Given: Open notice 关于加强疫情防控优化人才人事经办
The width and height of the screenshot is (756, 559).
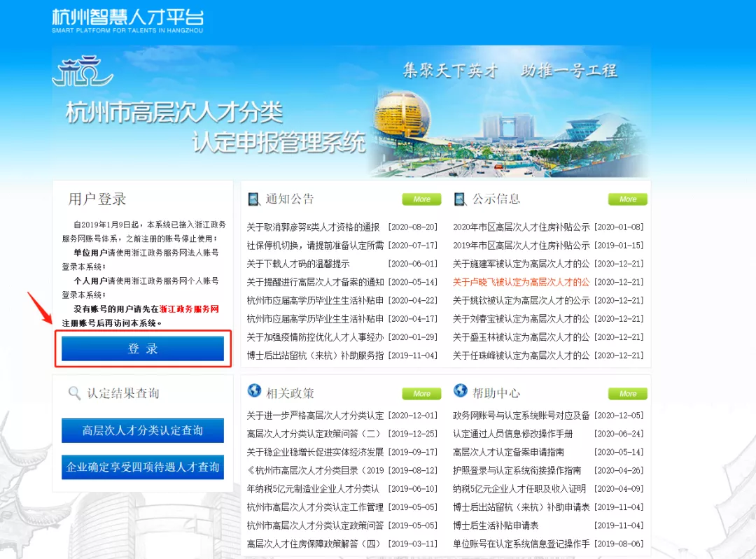Looking at the screenshot, I should (x=315, y=337).
